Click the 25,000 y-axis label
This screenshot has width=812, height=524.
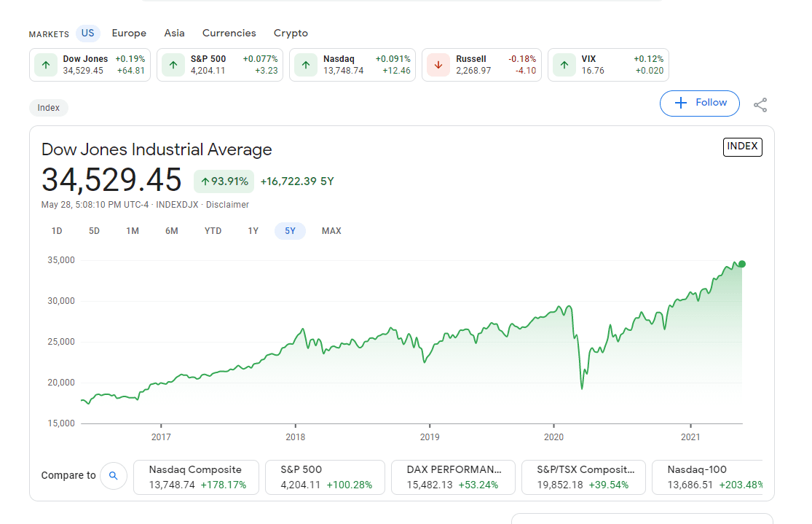click(61, 342)
